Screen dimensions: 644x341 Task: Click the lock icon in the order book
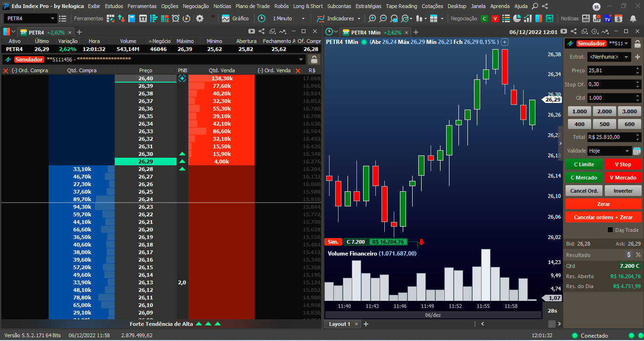(x=314, y=60)
